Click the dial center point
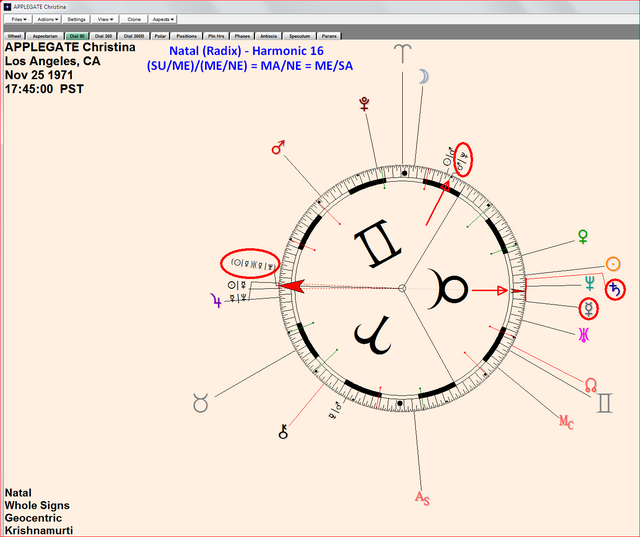Viewport: 640px width, 537px height. click(x=402, y=288)
